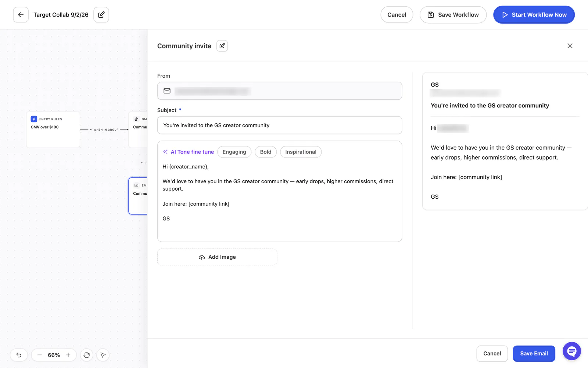Click the Subject input field

click(279, 125)
